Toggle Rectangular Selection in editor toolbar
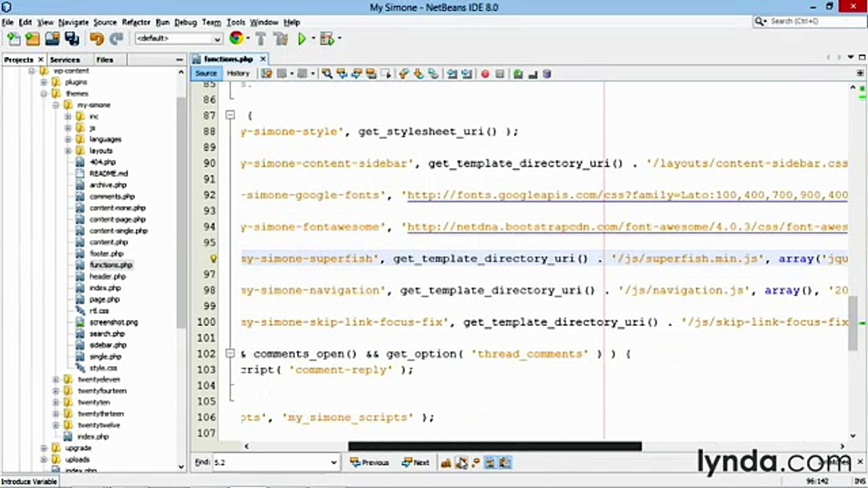868x488 pixels. (x=387, y=74)
